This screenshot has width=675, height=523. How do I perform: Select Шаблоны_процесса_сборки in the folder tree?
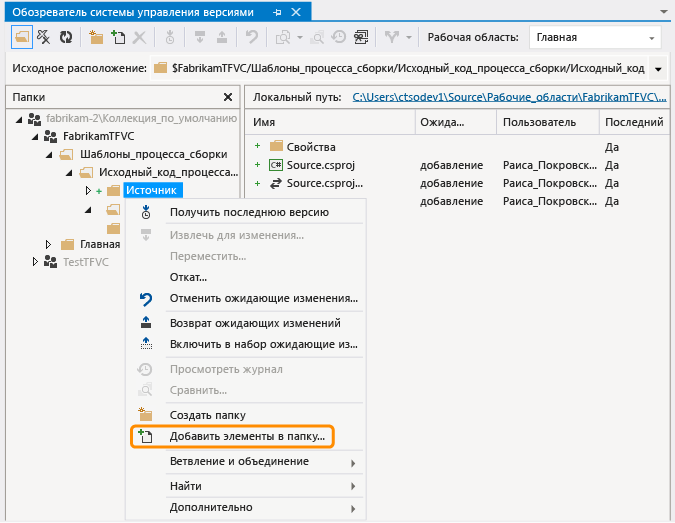pos(154,155)
